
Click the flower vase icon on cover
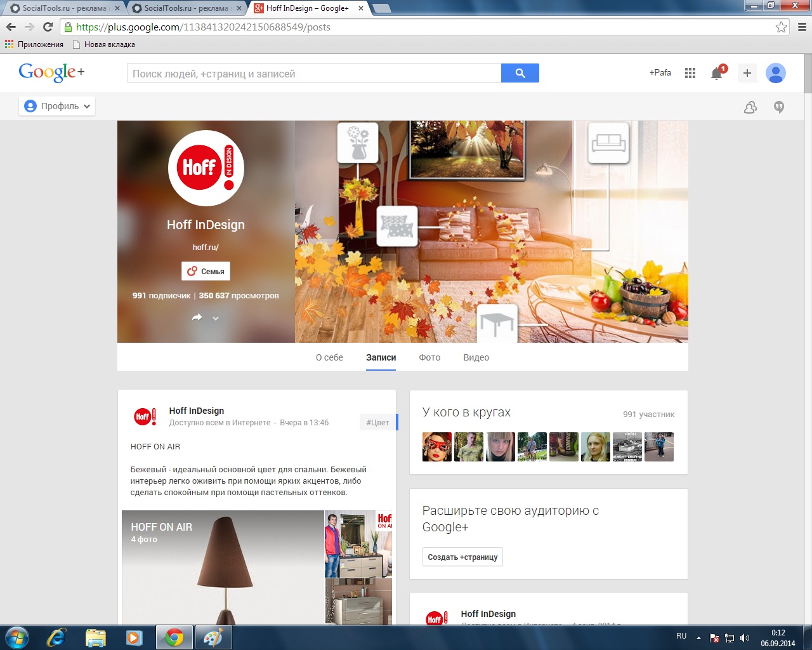click(x=358, y=143)
